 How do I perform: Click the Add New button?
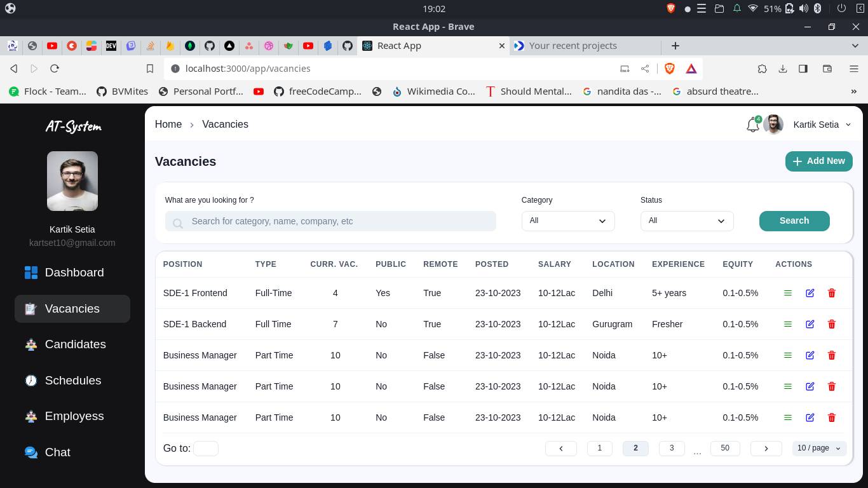[818, 161]
